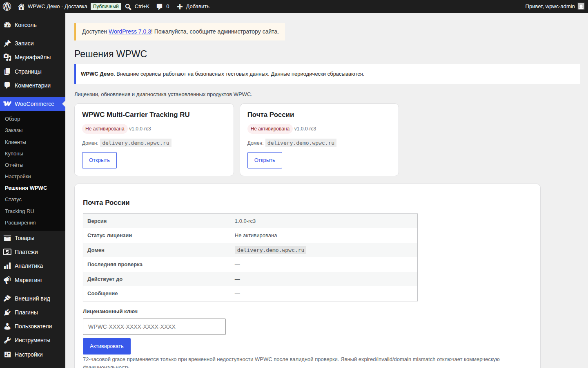Click the bottom Настройки sliders icon

coord(7,355)
